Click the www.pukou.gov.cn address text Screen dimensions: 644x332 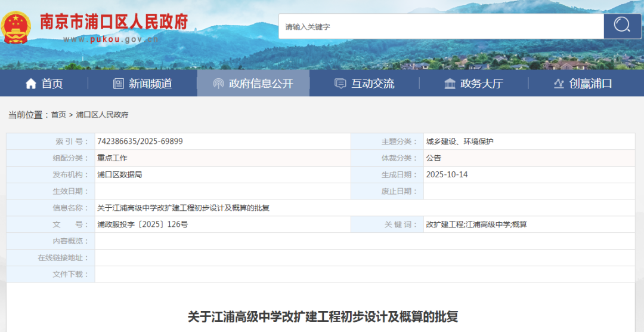tap(110, 39)
